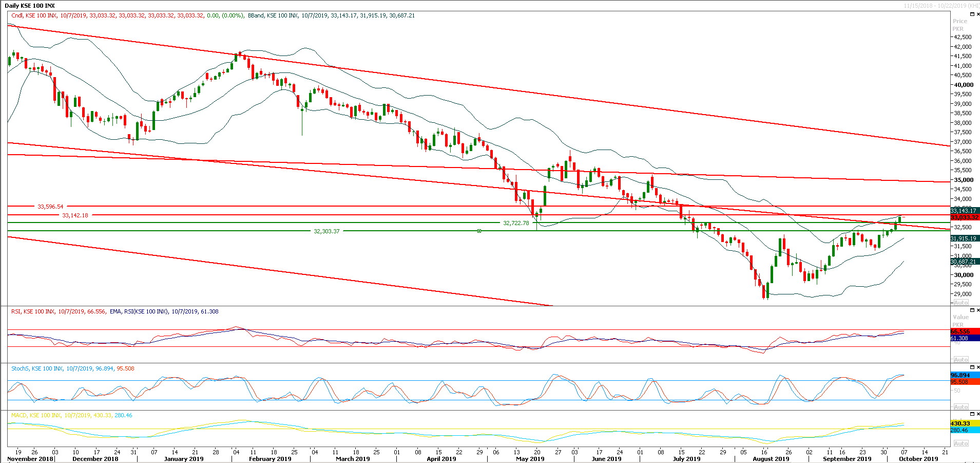Screen dimensions: 980x463
Task: Click the 11/15/2018 - 10/22/2019 date range
Action: click(x=941, y=6)
